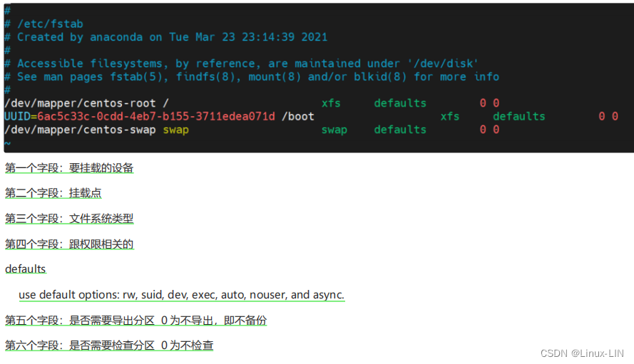Click the 第五个字段 export partition line
Screen dimensions: 634x364
coord(136,321)
